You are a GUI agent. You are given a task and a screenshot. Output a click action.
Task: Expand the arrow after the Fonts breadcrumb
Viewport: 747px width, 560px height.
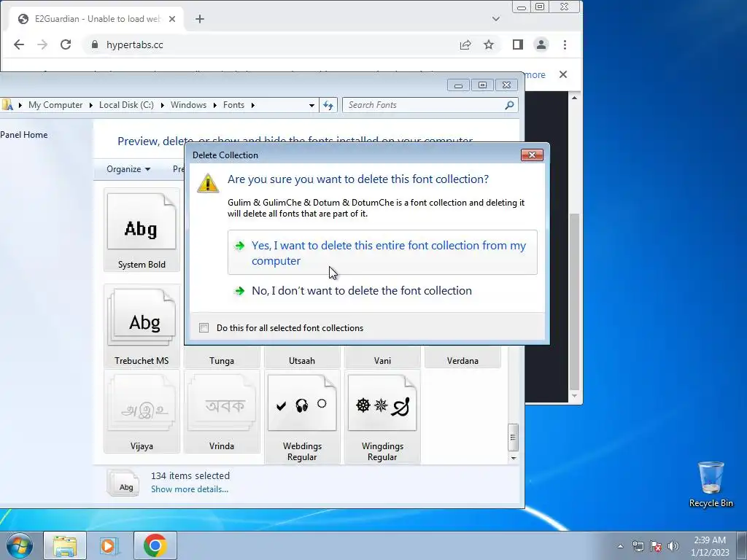coord(252,105)
